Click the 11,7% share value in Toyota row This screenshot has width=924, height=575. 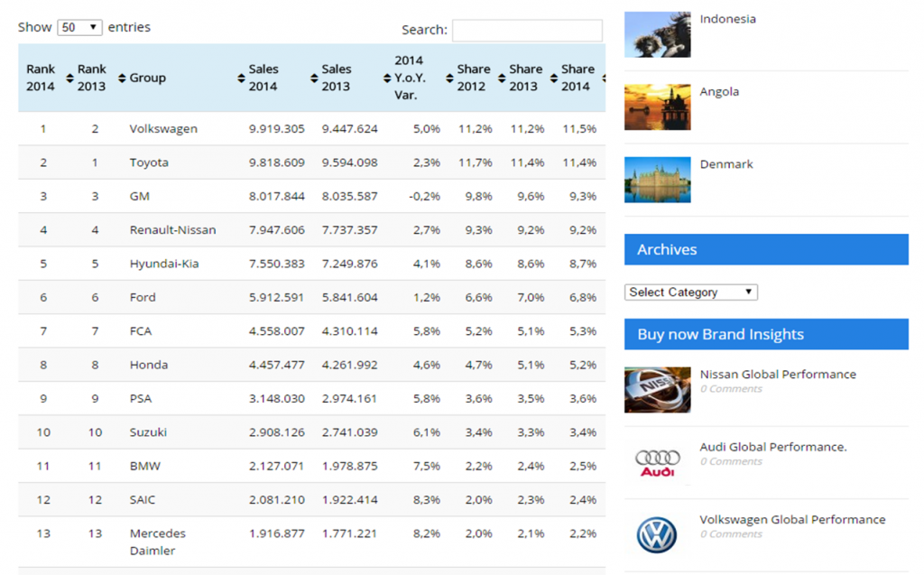(x=475, y=162)
